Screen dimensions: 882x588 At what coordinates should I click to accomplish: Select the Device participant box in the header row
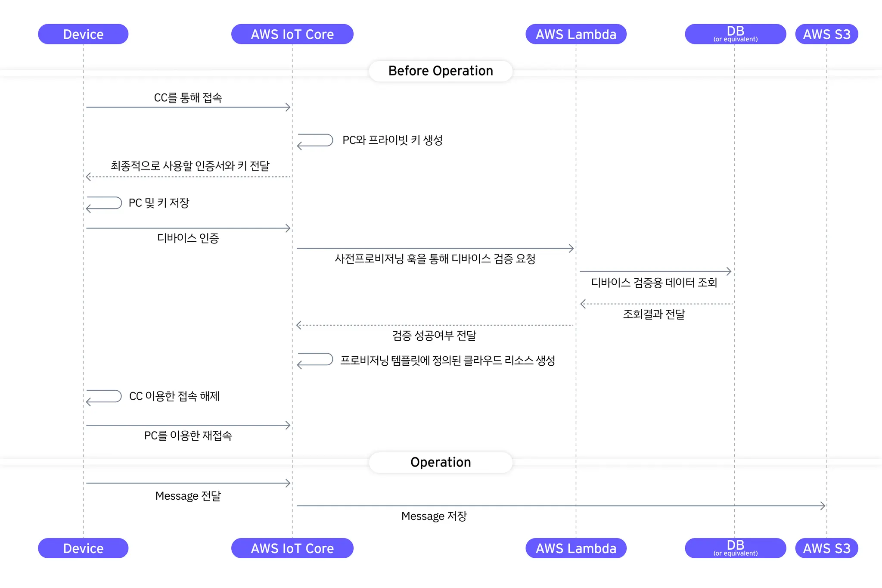point(83,34)
